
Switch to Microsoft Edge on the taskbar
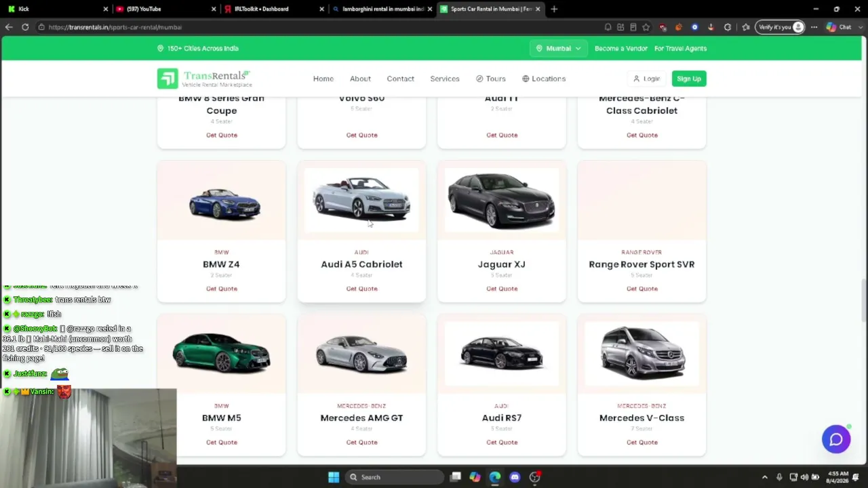tap(495, 477)
